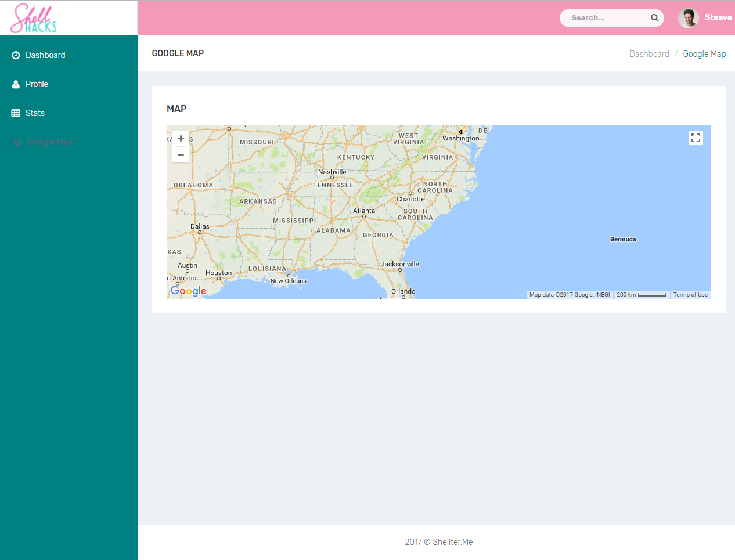This screenshot has width=735, height=560.
Task: Click the Shell Hacks logo
Action: coord(34,18)
